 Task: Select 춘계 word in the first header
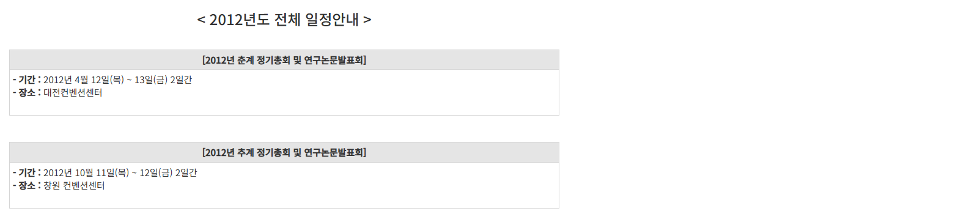(x=246, y=60)
